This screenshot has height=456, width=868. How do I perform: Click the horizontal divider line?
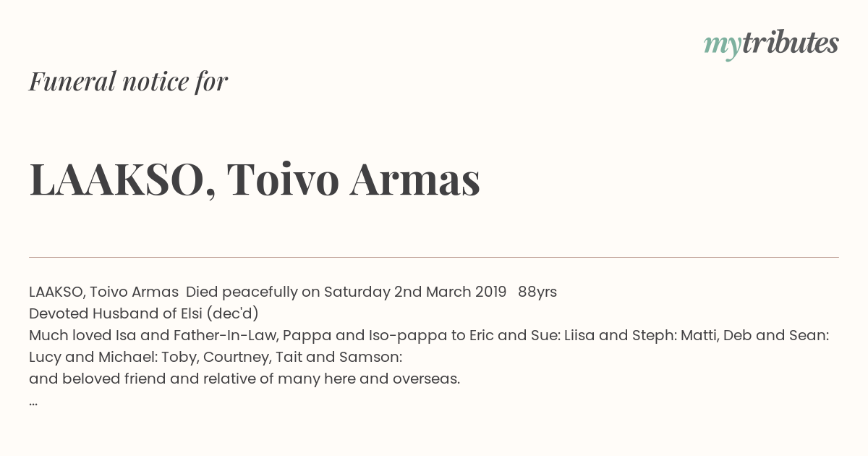tap(434, 257)
